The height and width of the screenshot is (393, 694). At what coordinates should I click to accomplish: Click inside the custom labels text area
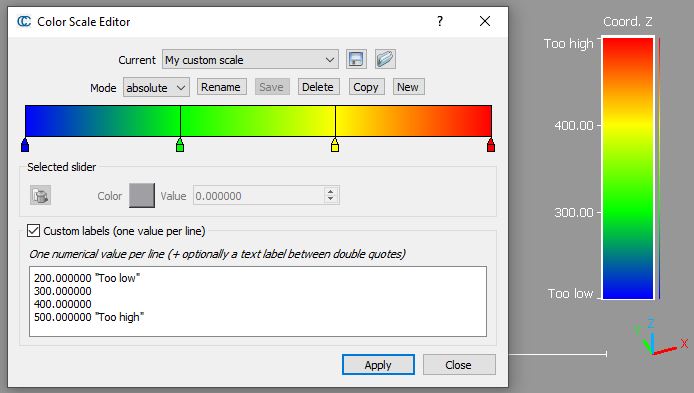coord(258,301)
